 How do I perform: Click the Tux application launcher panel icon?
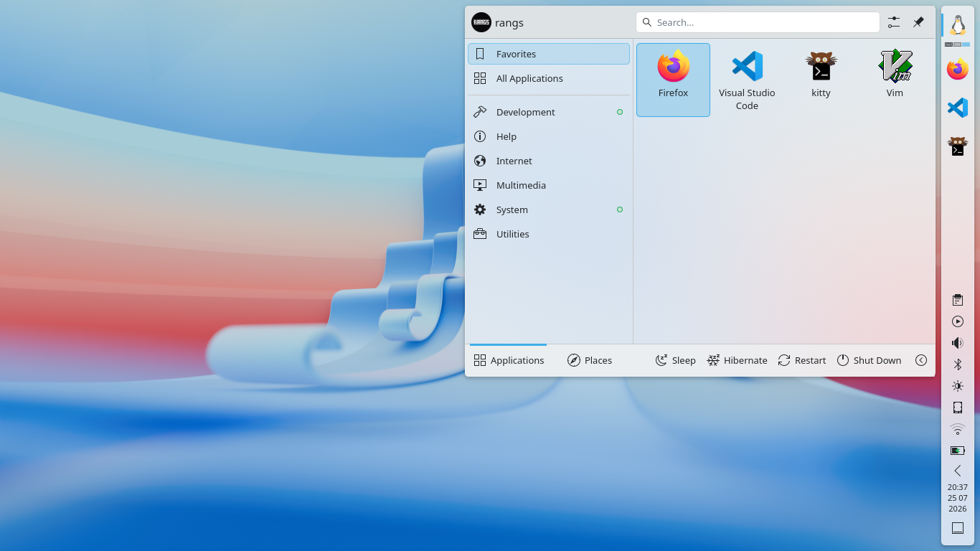click(x=958, y=25)
